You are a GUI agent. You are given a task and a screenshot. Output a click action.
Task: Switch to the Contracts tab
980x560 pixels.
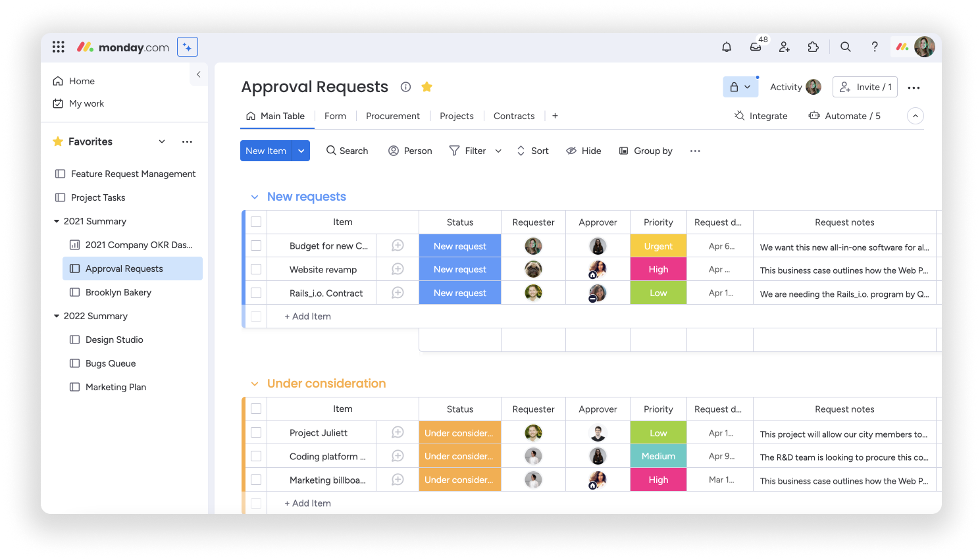(x=513, y=116)
